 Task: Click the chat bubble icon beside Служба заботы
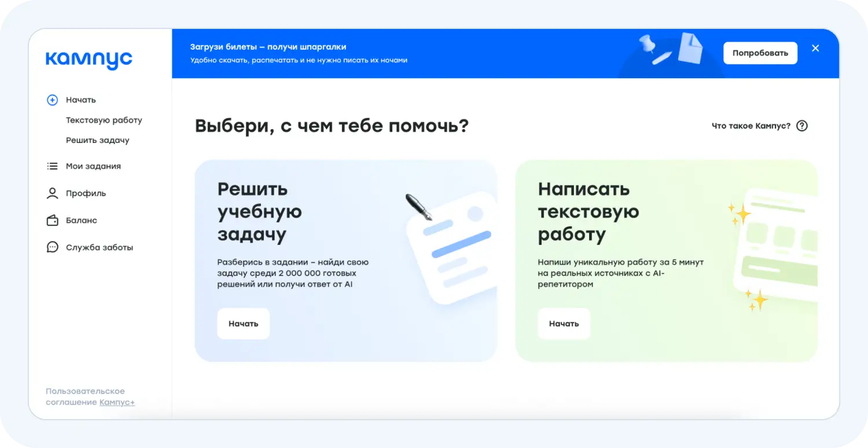point(52,247)
